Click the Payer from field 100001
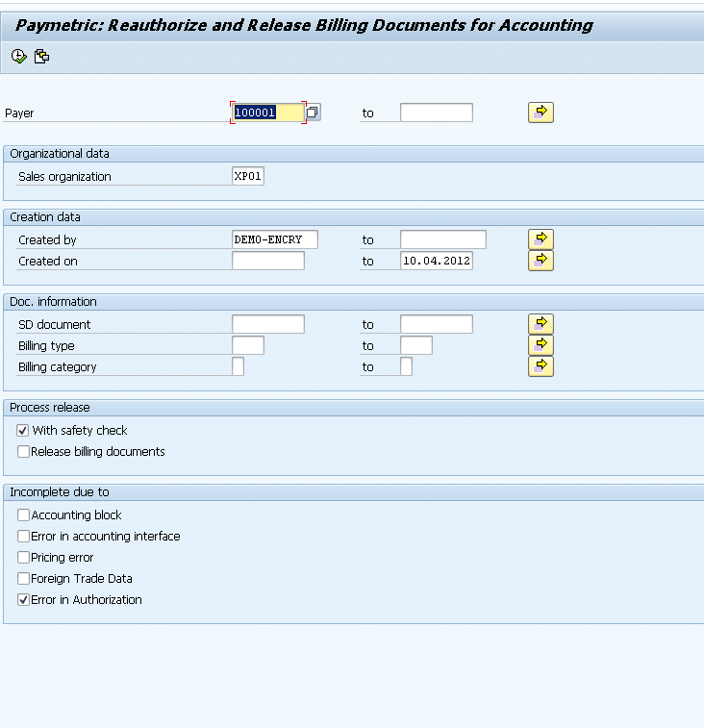 [268, 113]
